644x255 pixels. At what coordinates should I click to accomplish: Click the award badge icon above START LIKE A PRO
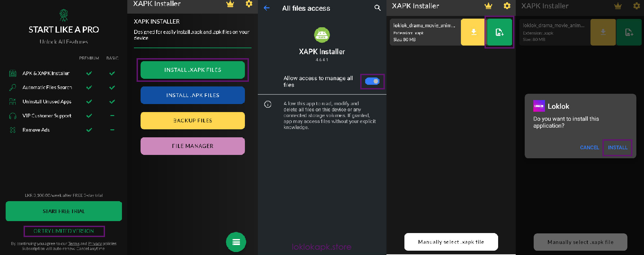click(x=63, y=15)
